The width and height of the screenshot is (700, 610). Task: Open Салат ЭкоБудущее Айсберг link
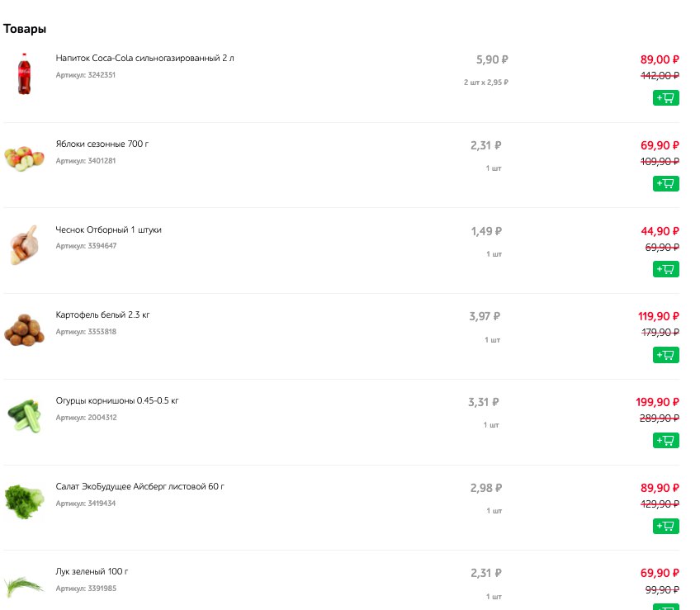tap(140, 486)
